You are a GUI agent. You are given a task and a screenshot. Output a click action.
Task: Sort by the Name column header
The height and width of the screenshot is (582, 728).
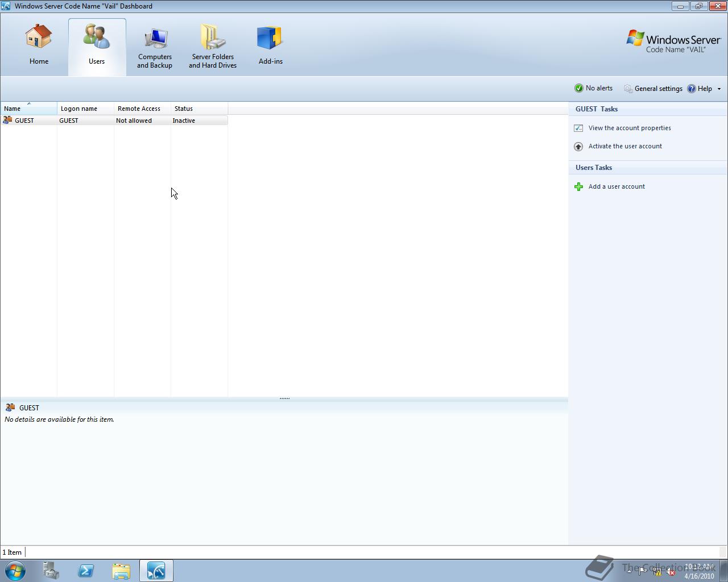28,109
